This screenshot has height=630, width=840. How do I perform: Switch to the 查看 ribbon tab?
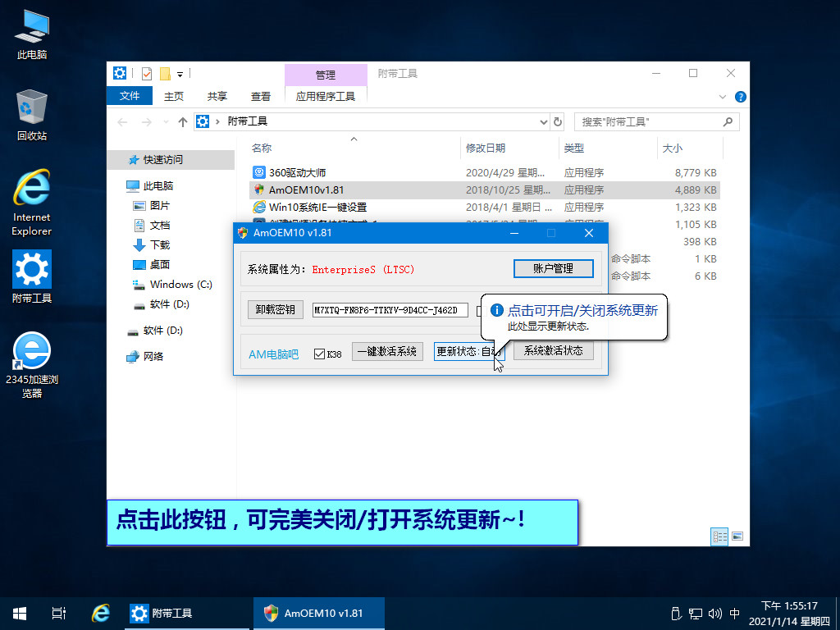(260, 96)
